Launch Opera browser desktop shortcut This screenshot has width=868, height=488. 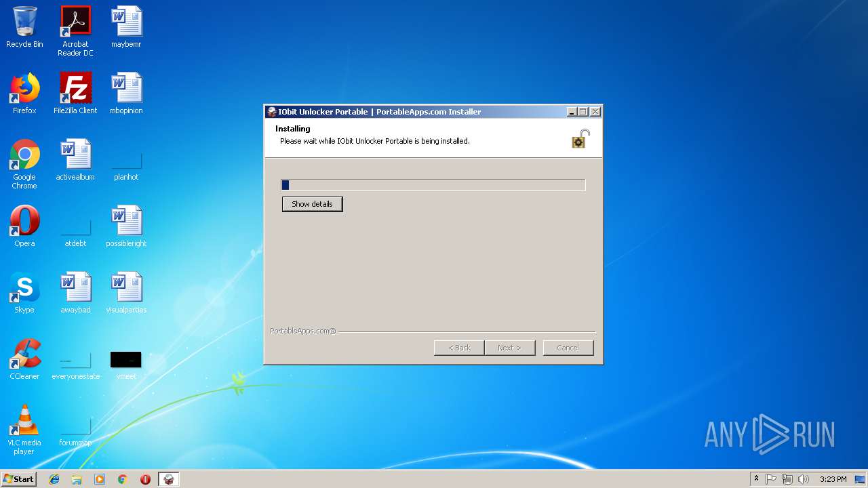pyautogui.click(x=24, y=226)
